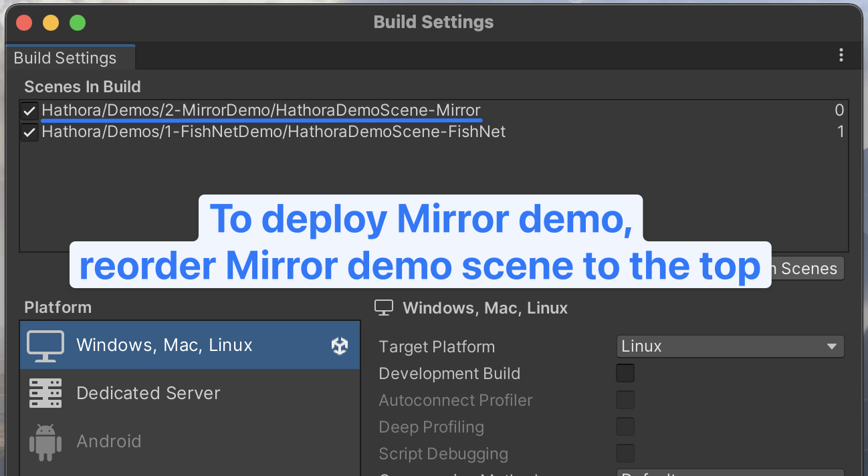
Task: Select the 1-FishNetDemo scene path text
Action: [274, 132]
